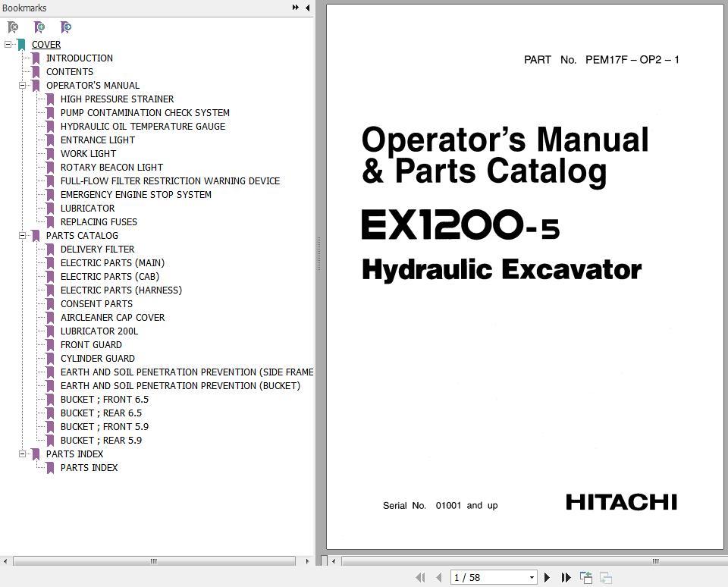Select the PARTS CATALOG bookmark
The height and width of the screenshot is (587, 728).
coord(82,235)
